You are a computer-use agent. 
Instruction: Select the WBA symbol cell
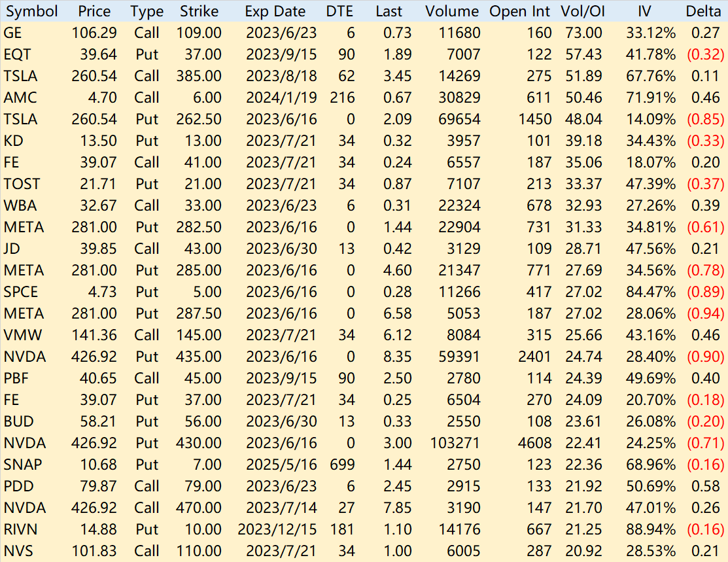pyautogui.click(x=20, y=205)
